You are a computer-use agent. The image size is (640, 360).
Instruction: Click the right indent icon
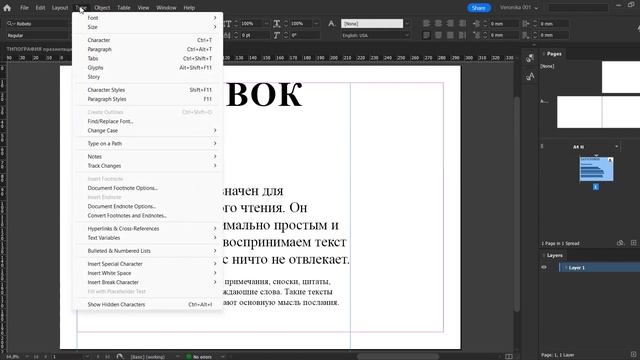click(526, 24)
